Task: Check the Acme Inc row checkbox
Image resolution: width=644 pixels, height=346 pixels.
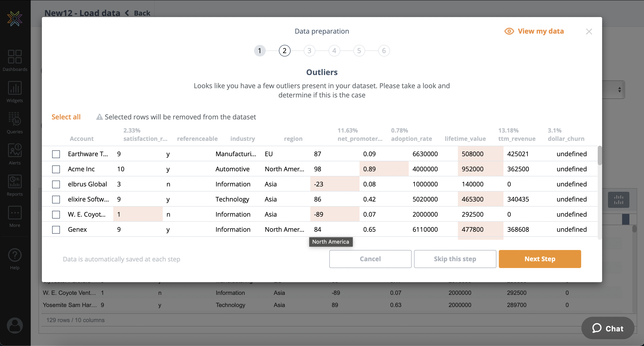Action: (x=56, y=169)
